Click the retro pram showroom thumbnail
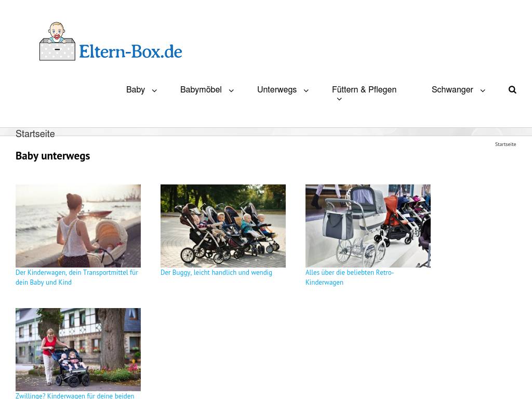 [x=368, y=226]
